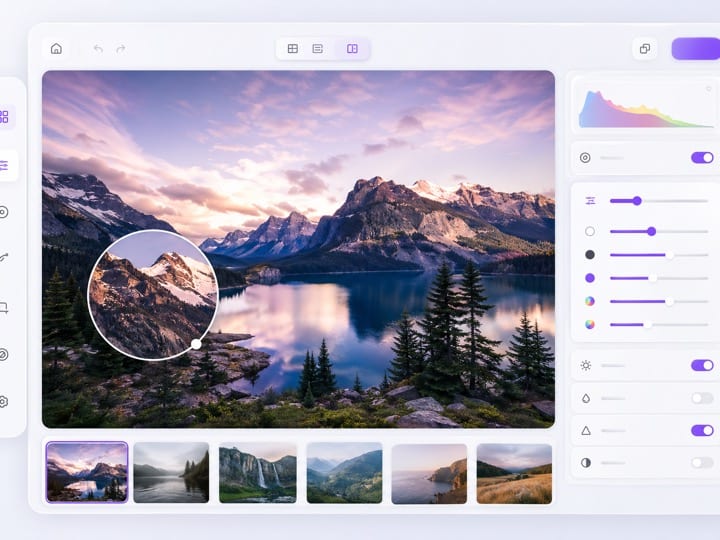Undo the last edit

coord(98,49)
